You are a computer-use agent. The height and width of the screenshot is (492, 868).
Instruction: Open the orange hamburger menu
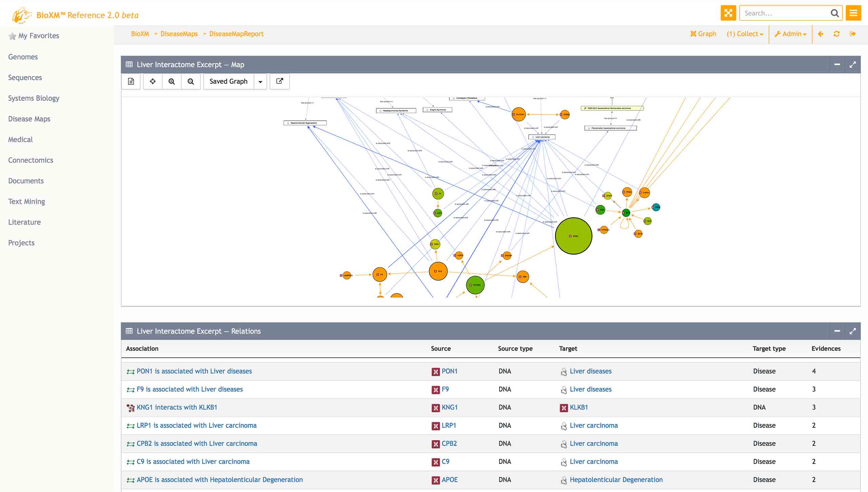(853, 13)
